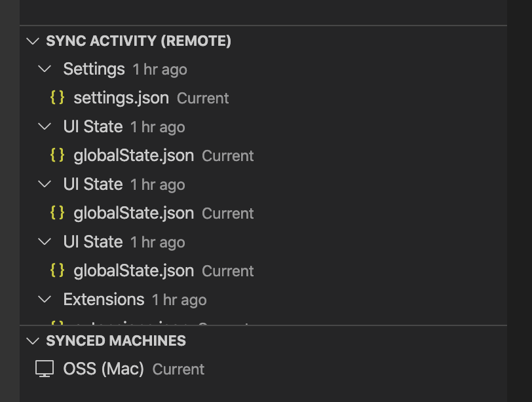Screen dimensions: 532x402
Task: Select the Current label beside settings.json
Action: tap(202, 98)
